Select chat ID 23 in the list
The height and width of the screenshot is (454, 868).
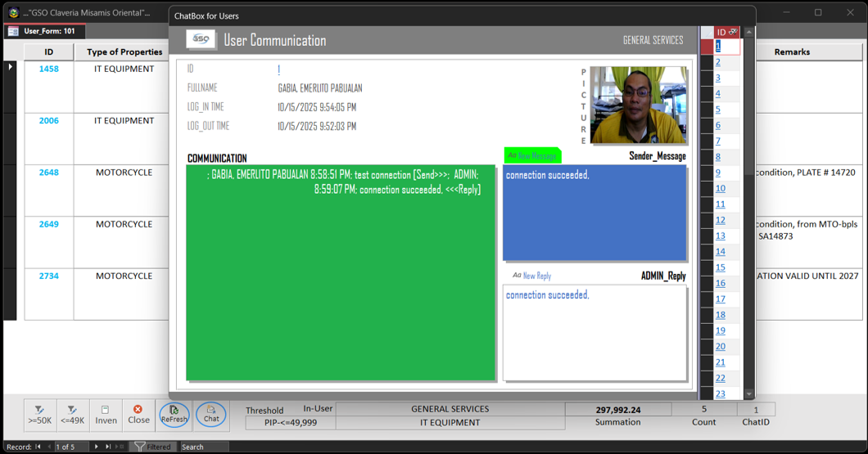721,393
